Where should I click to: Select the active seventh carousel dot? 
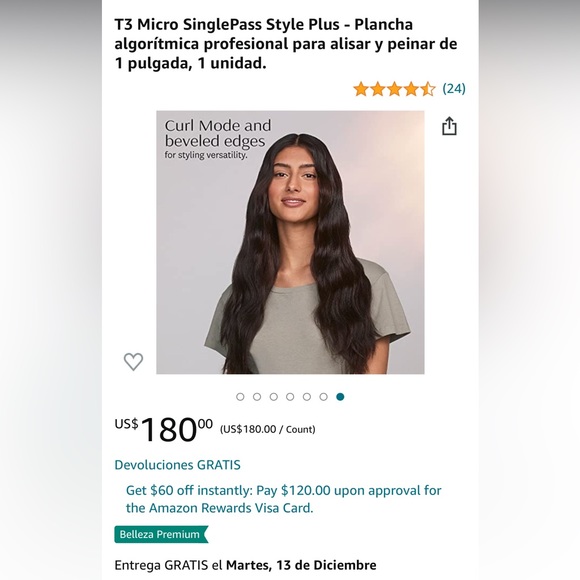340,397
